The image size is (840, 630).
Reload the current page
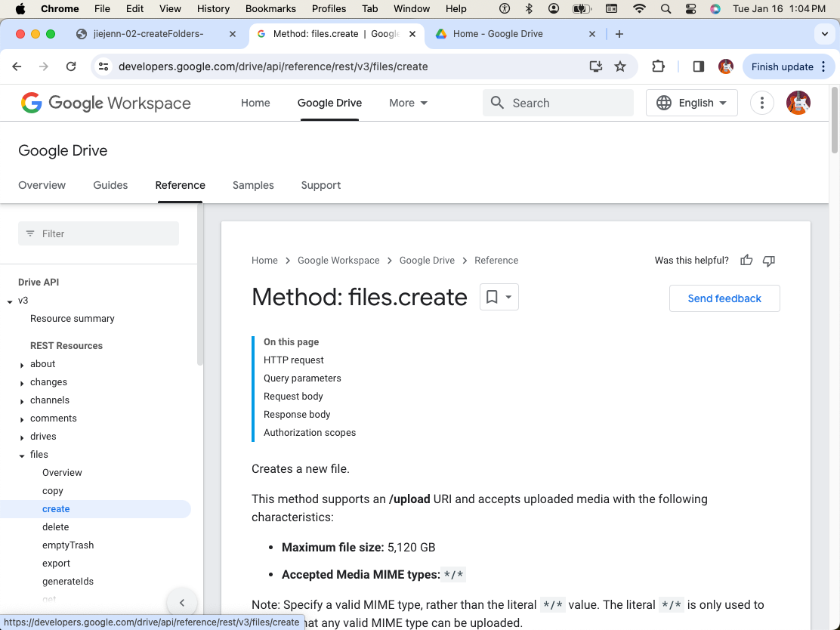(71, 66)
